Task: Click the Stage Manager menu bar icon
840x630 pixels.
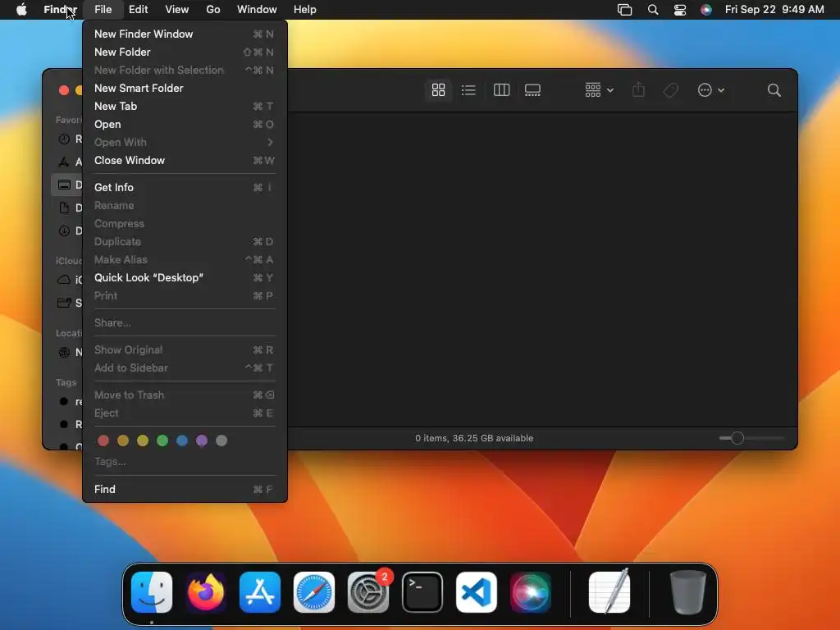Action: 624,10
